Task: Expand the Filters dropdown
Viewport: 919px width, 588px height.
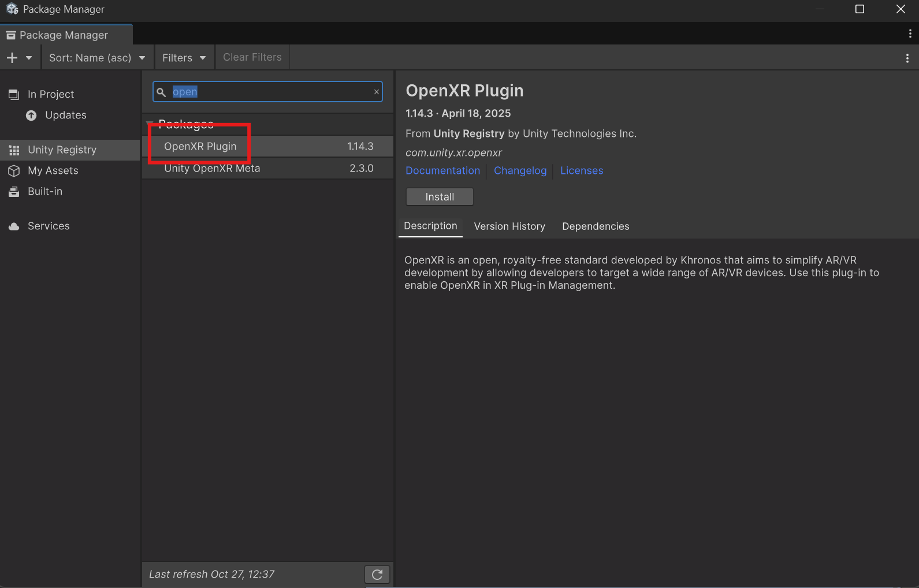Action: click(x=184, y=58)
